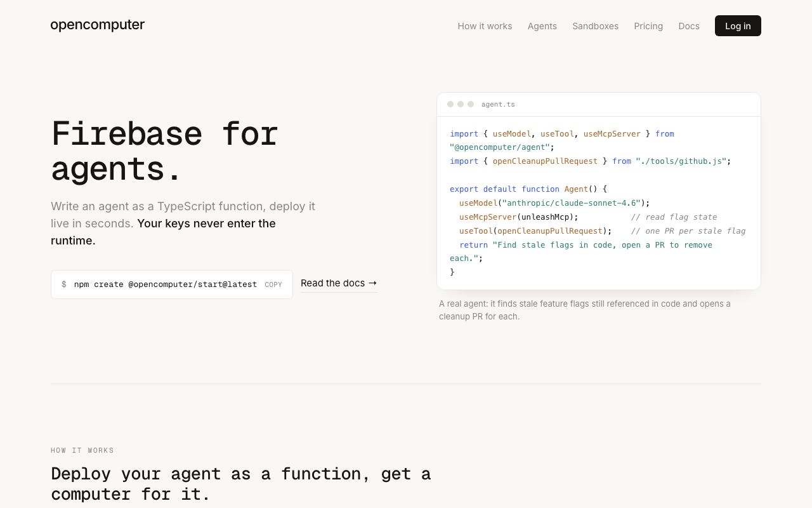The height and width of the screenshot is (508, 812).
Task: Click the "./tools/github.js" import path
Action: click(x=681, y=161)
